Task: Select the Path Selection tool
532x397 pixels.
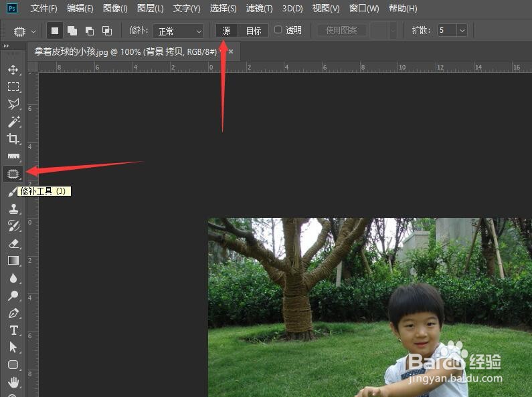Action: pyautogui.click(x=13, y=348)
